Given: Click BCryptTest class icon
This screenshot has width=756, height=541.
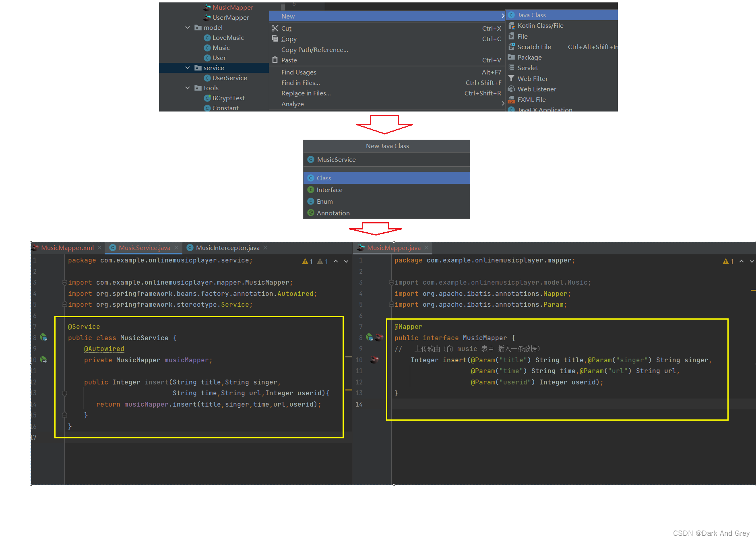Looking at the screenshot, I should [207, 98].
